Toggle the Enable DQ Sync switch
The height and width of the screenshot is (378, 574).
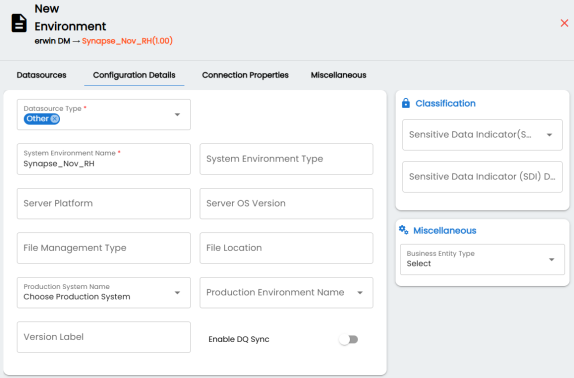(x=348, y=339)
